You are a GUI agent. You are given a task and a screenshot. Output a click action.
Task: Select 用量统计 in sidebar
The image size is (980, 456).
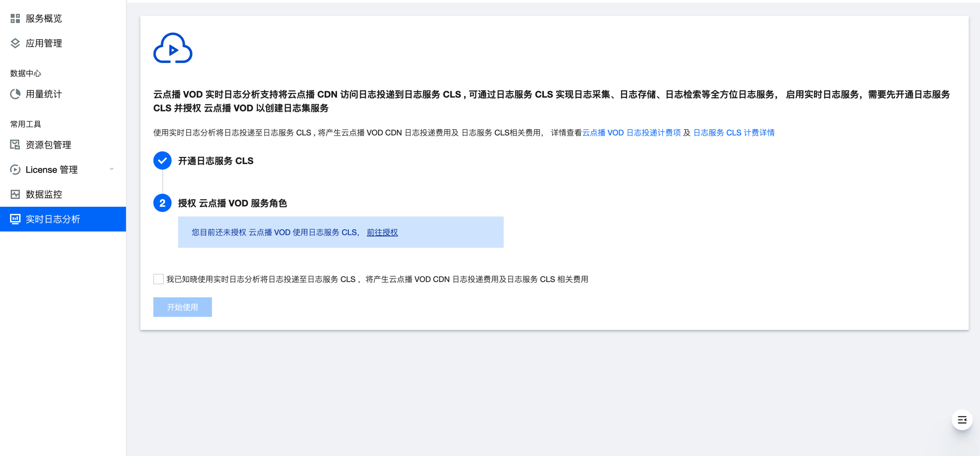44,94
